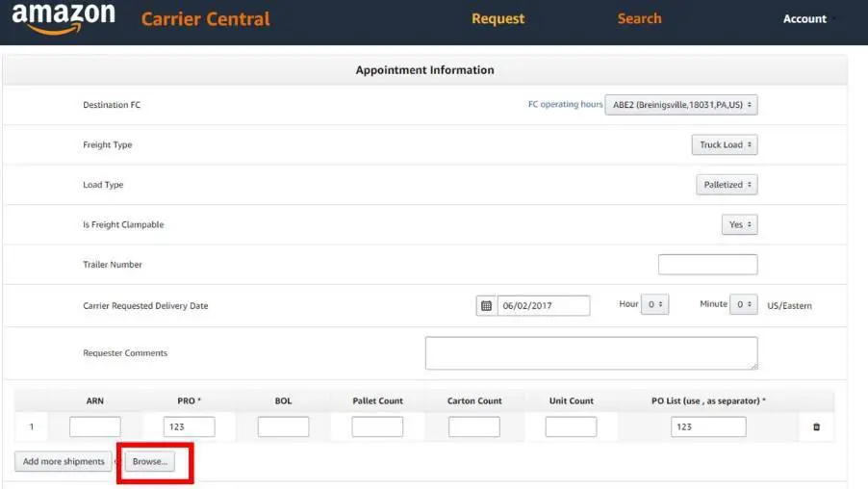Screen dimensions: 868x489
Task: Open the Account menu
Action: 804,19
